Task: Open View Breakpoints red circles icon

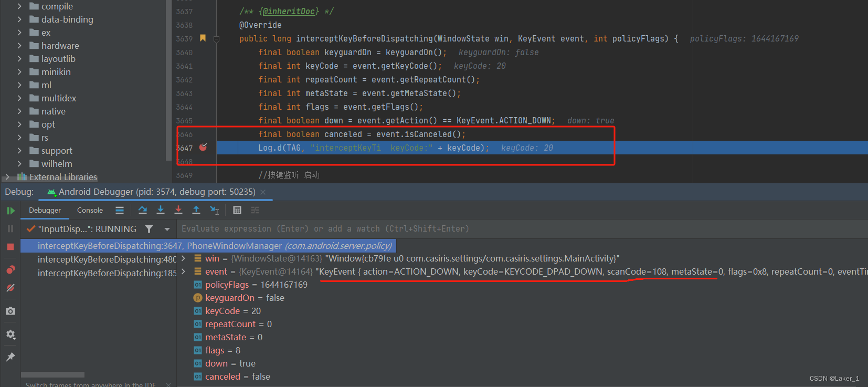Action: [10, 270]
